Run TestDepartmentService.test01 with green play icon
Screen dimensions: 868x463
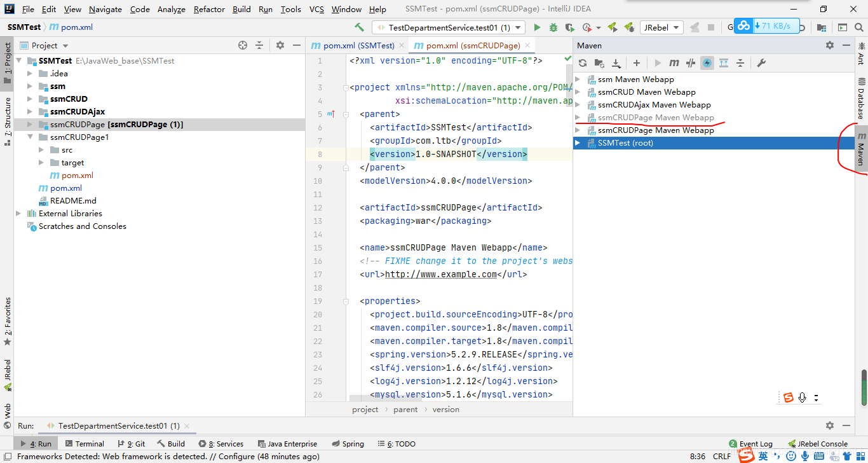click(537, 27)
